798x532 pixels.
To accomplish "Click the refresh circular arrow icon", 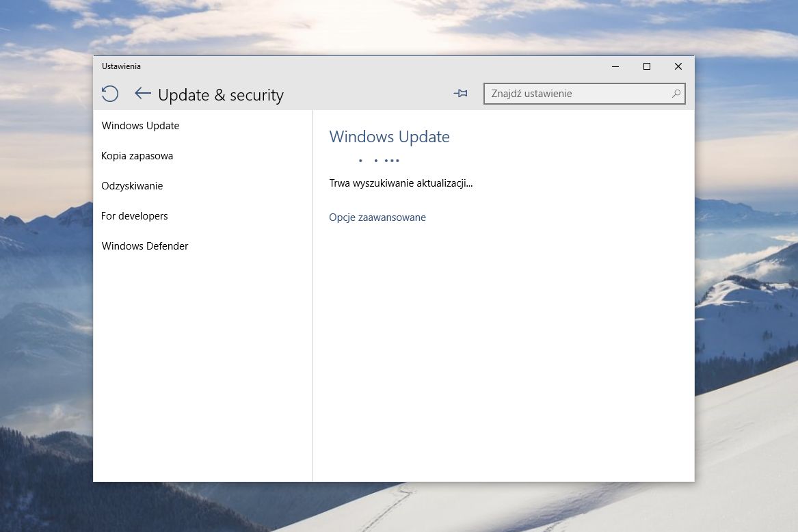I will 110,94.
